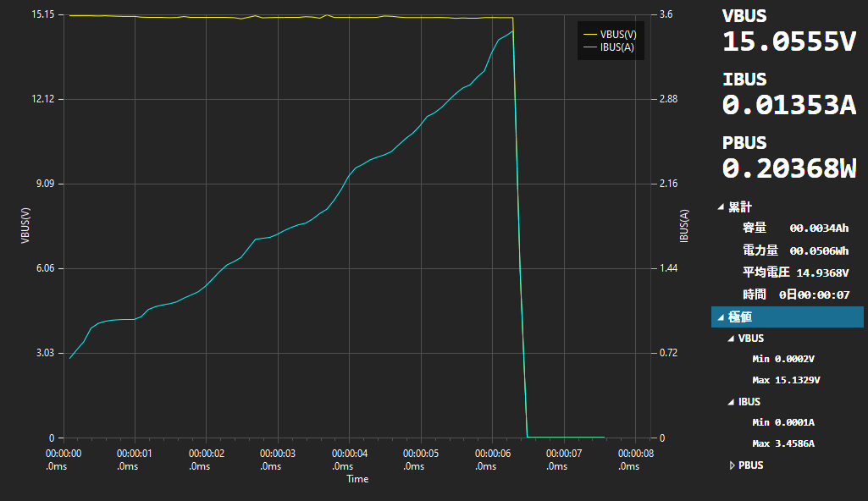Select the VBUS Min 0.0002V entry
The image size is (868, 501).
point(782,359)
